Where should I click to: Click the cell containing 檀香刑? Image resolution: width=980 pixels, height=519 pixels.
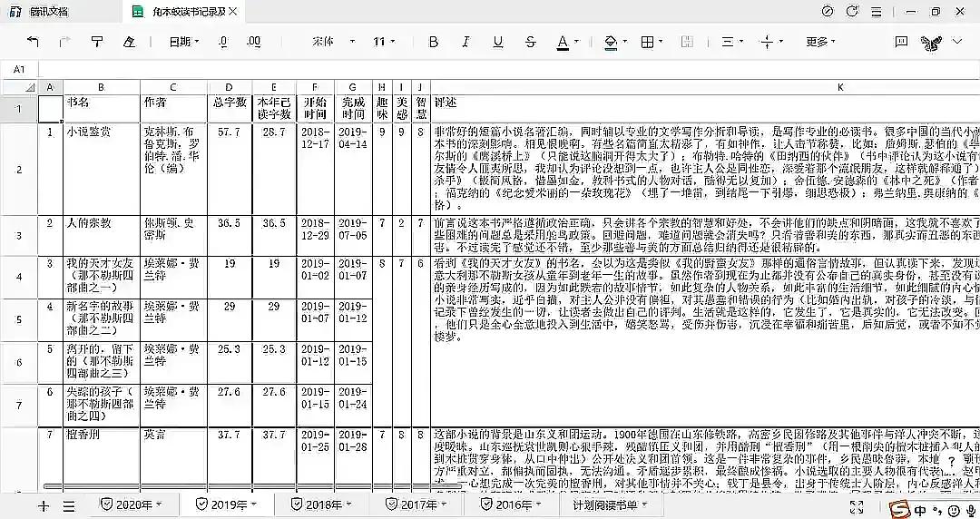pos(102,460)
